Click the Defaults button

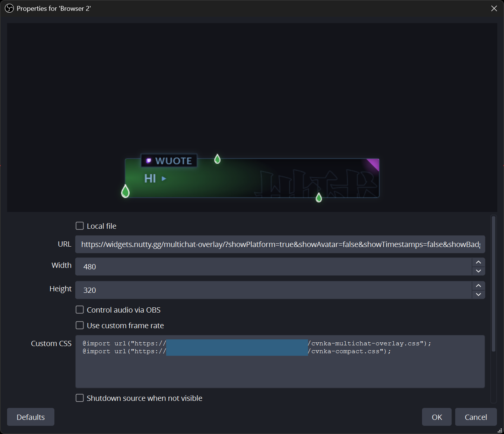tap(31, 417)
